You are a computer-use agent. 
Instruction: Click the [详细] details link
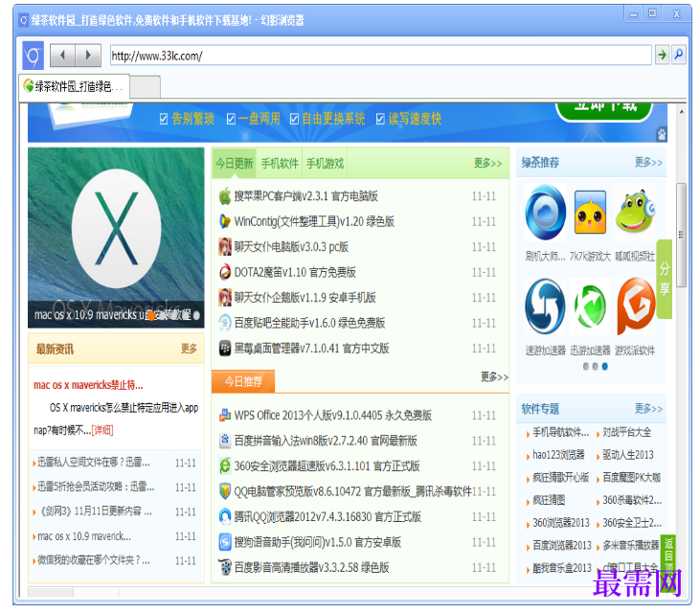pos(102,430)
